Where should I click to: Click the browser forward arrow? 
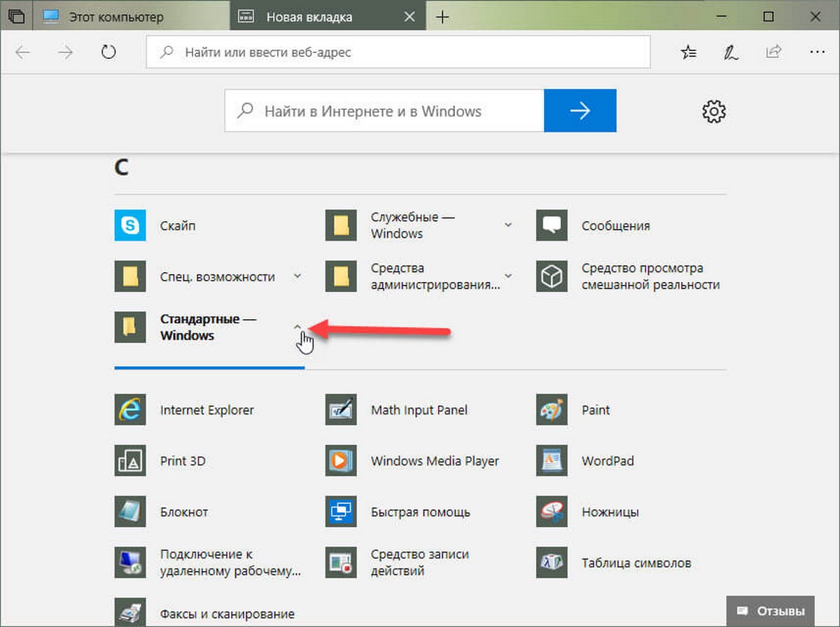pyautogui.click(x=65, y=52)
